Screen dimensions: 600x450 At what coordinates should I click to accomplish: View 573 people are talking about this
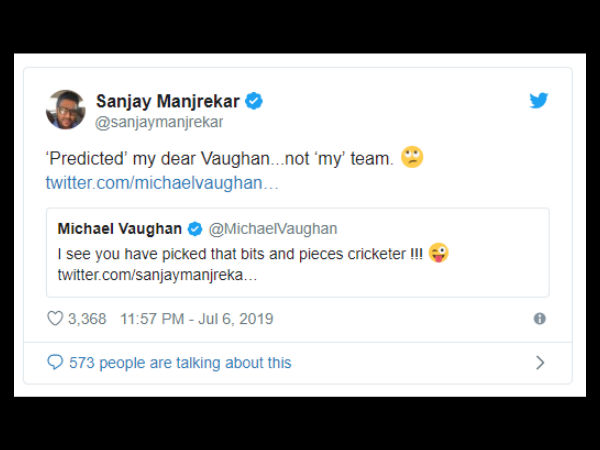[x=180, y=362]
